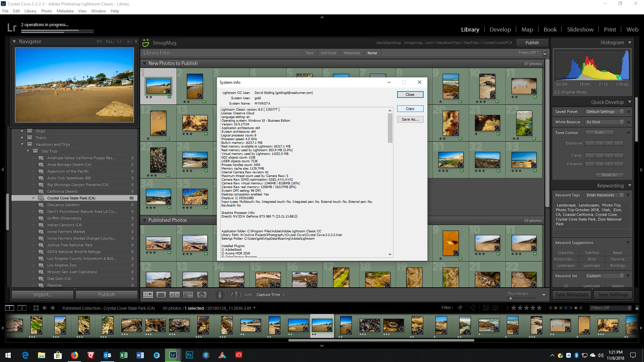This screenshot has height=362, width=644.
Task: Click Save As in System Info dialog
Action: click(410, 119)
